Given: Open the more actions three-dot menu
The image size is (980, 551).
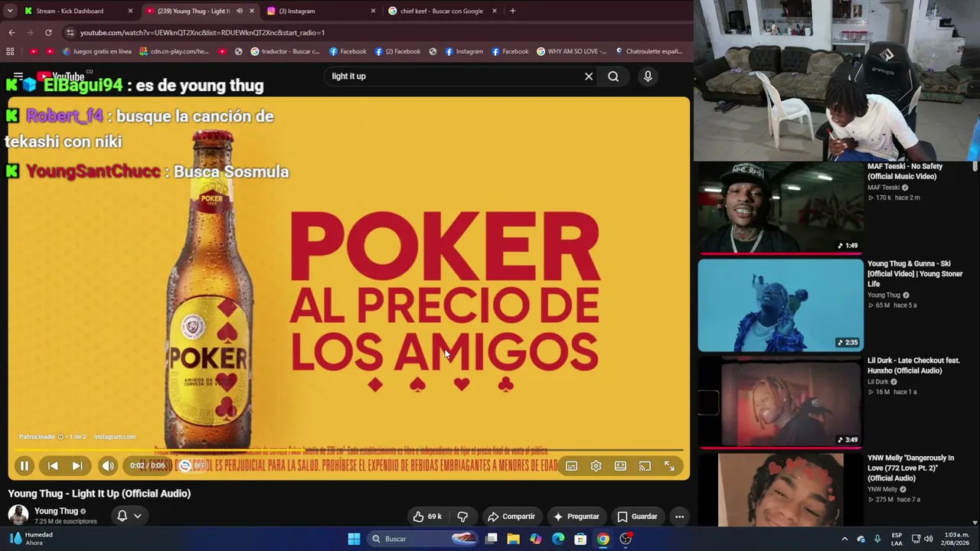Looking at the screenshot, I should click(x=679, y=517).
